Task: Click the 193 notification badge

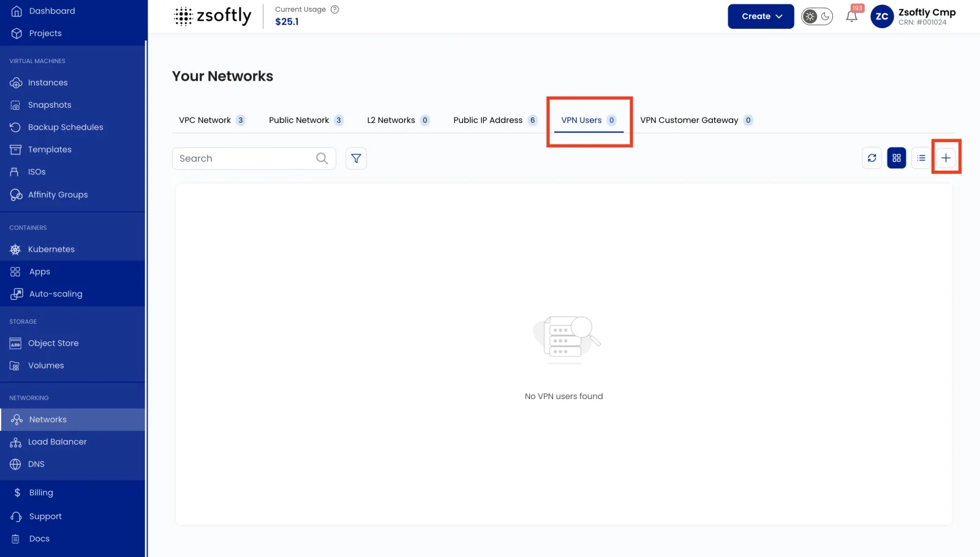Action: coord(858,9)
